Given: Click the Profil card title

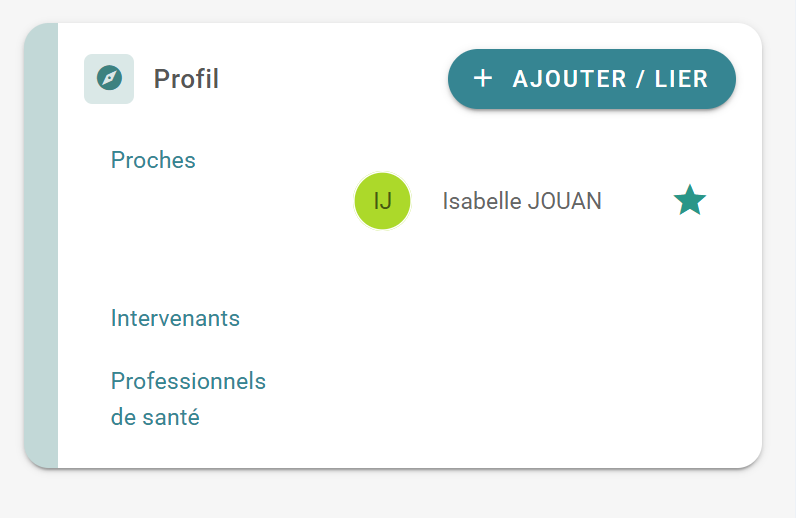Looking at the screenshot, I should pos(186,79).
